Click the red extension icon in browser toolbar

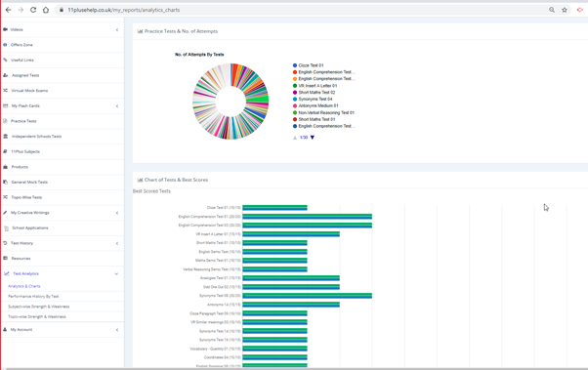[x=580, y=10]
